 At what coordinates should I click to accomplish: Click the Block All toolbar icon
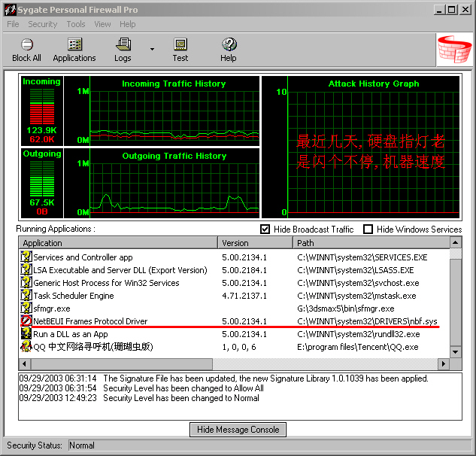(x=27, y=44)
